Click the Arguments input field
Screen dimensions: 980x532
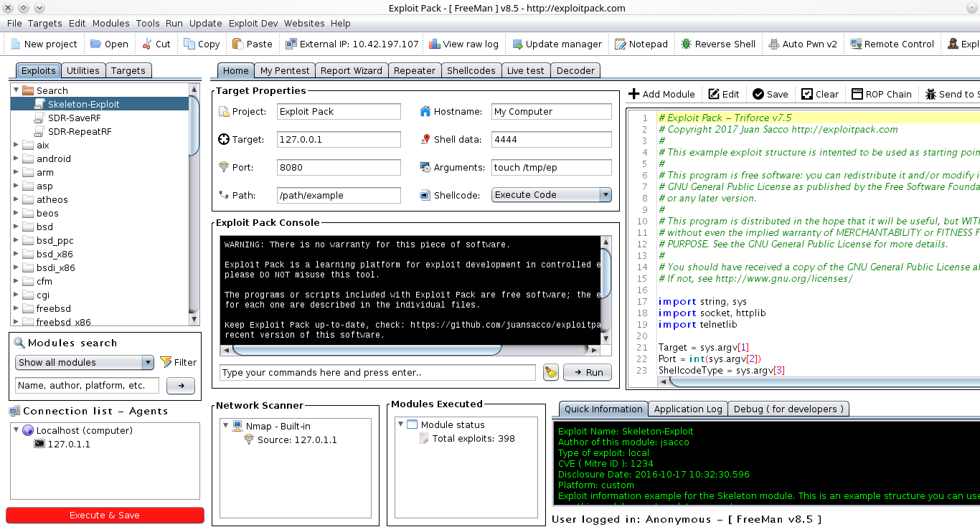click(x=552, y=167)
